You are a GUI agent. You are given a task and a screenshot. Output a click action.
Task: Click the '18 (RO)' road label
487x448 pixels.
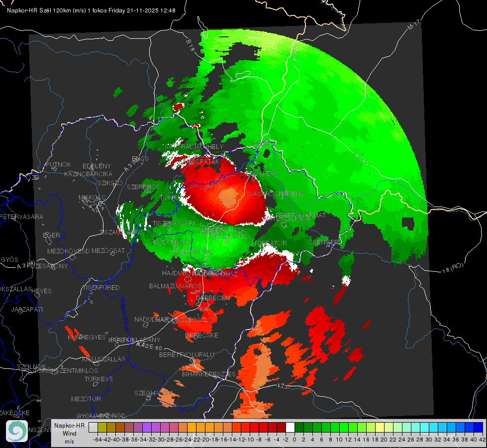point(453,268)
